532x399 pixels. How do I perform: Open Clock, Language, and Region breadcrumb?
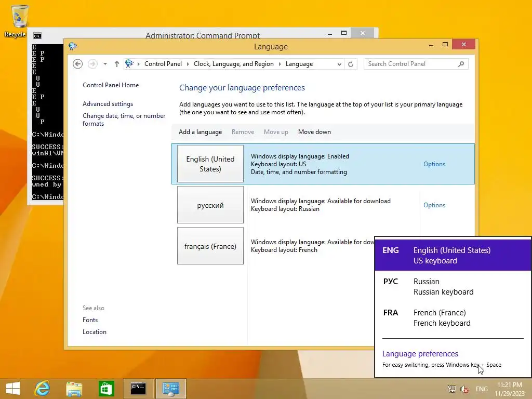(x=233, y=64)
